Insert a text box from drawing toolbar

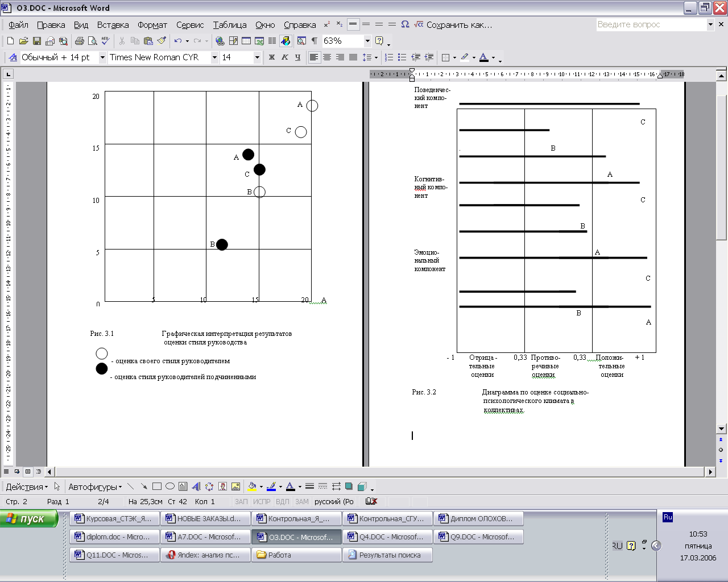(183, 487)
